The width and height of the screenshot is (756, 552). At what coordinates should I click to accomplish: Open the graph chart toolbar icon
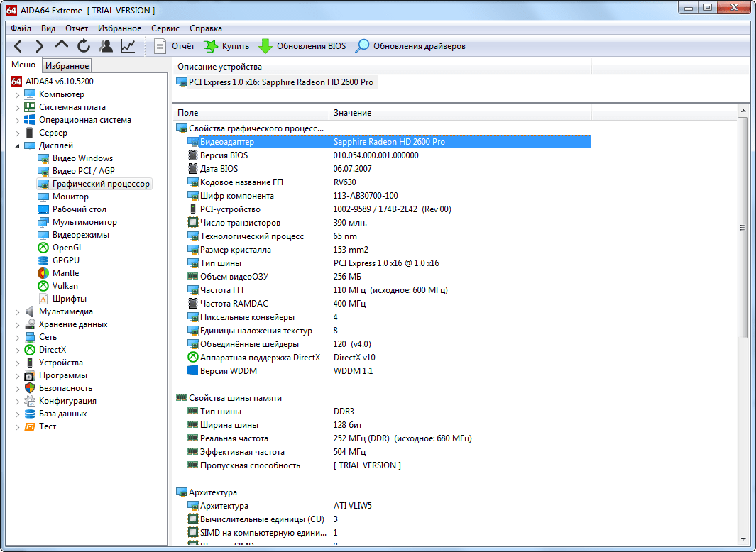click(x=128, y=46)
